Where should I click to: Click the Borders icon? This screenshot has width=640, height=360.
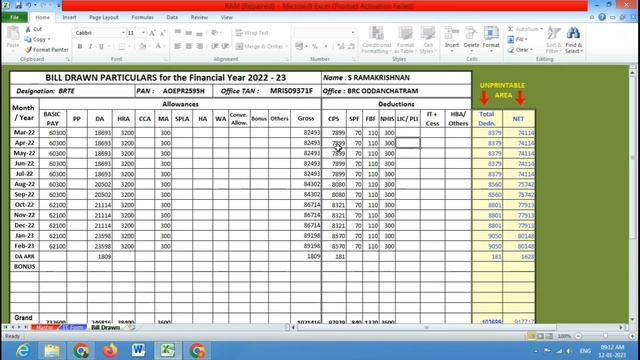122,46
